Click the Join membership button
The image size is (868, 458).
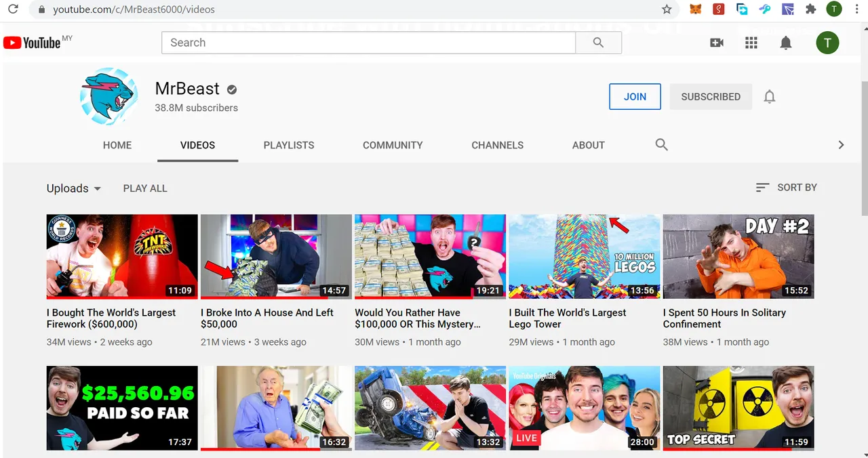pyautogui.click(x=635, y=97)
